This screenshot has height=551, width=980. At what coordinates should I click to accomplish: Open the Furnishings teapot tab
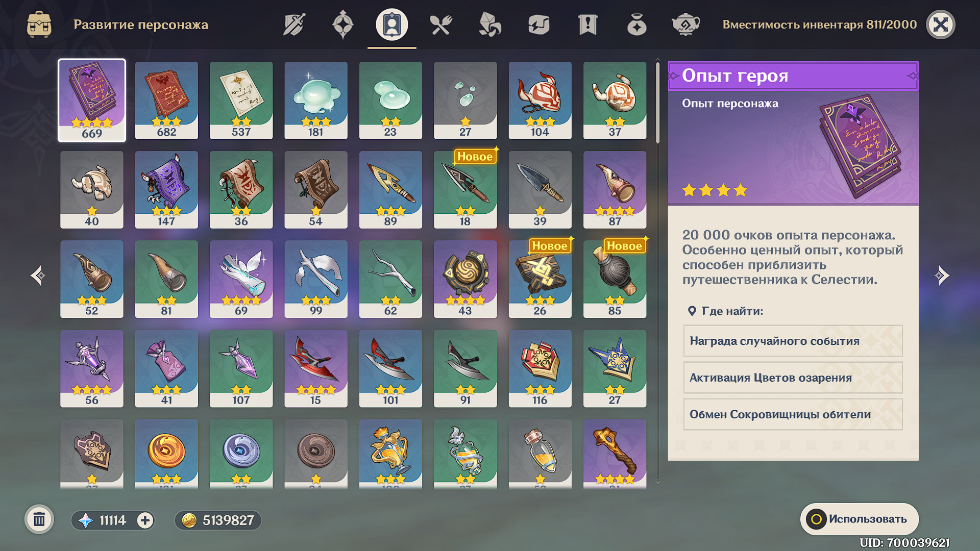(x=685, y=24)
